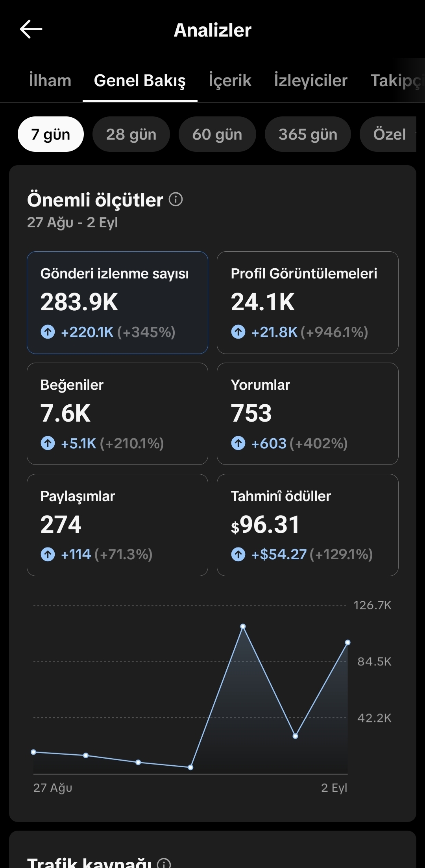The image size is (425, 868).
Task: Open the Takipçiler tab
Action: point(397,81)
